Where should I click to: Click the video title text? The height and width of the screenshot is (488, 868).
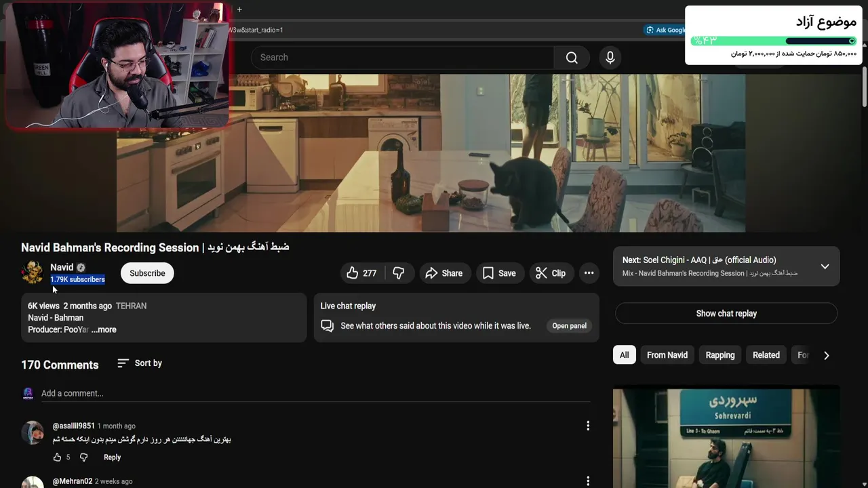coord(155,247)
